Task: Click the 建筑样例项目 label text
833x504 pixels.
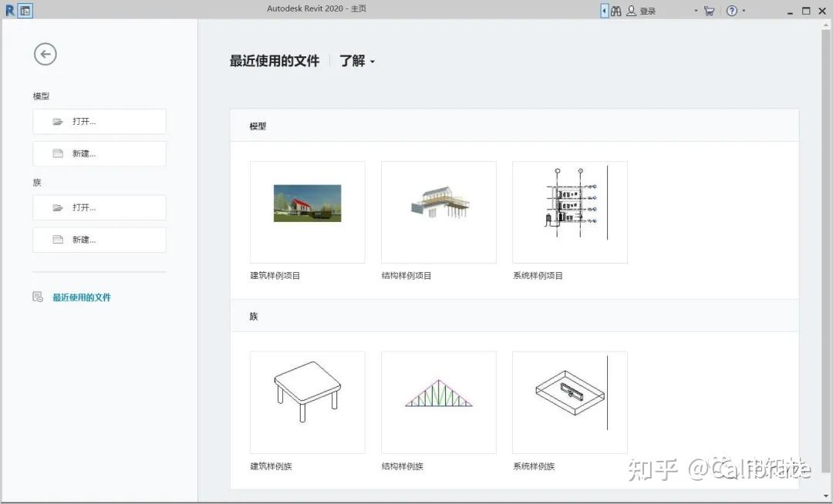Action: tap(275, 276)
